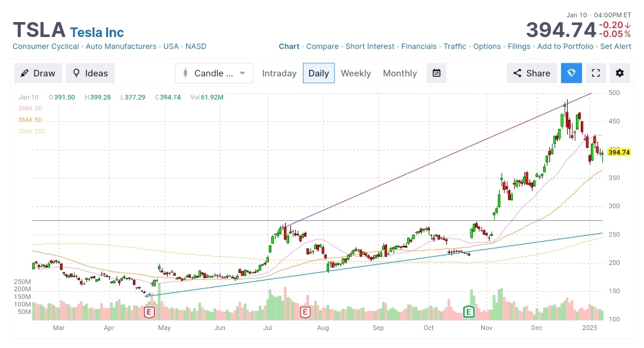Click the lightbulb icon beside Ideas
This screenshot has height=348, width=644.
point(76,73)
